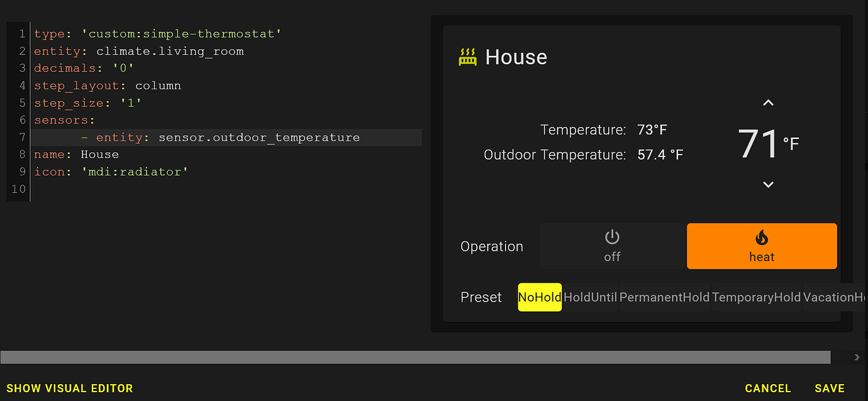Save the thermostat card configuration
868x401 pixels.
830,388
